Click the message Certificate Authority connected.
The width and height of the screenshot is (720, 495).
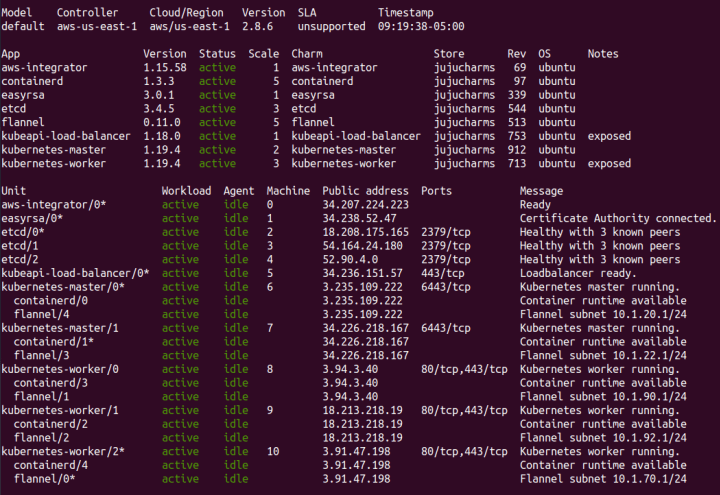[x=618, y=219]
